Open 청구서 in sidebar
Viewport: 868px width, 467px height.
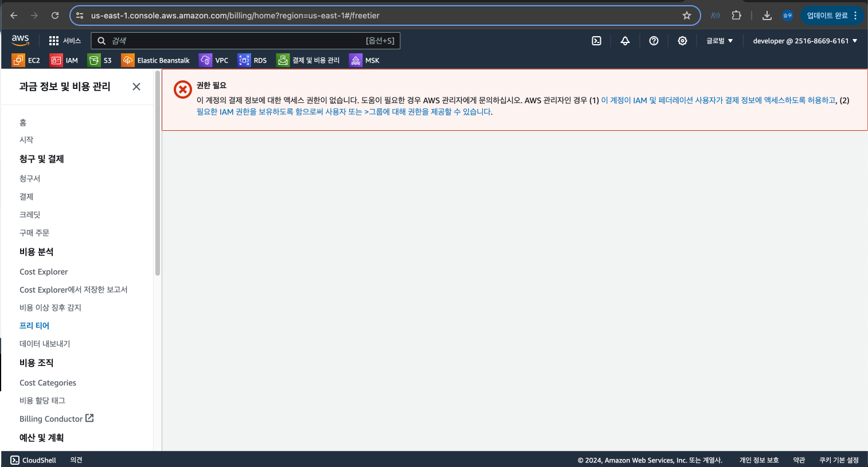(30, 178)
